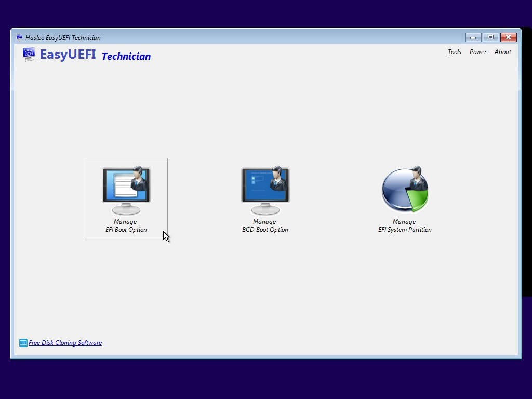Click the 'EasyUEFI' heading text
The height and width of the screenshot is (399, 532).
[x=68, y=54]
